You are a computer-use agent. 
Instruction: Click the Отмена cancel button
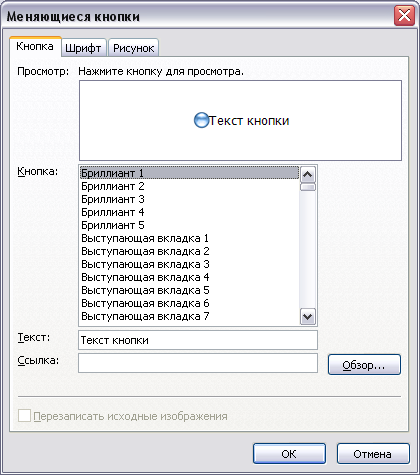point(373,454)
